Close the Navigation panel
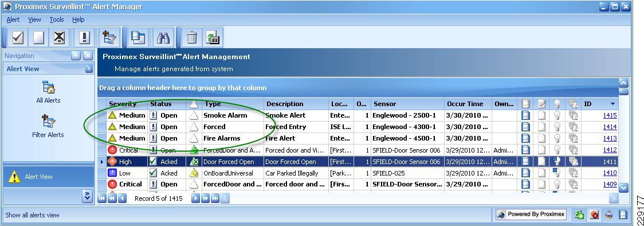This screenshot has width=644, height=226. tap(88, 56)
